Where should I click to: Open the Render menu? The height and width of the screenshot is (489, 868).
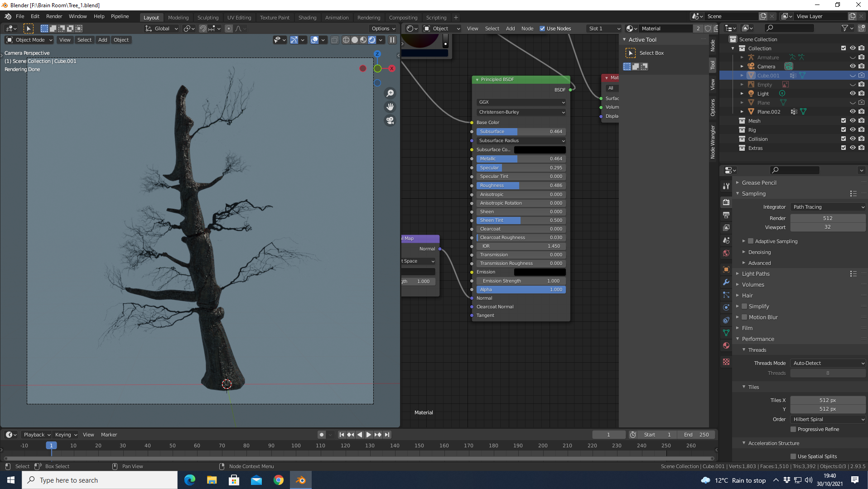pos(54,16)
